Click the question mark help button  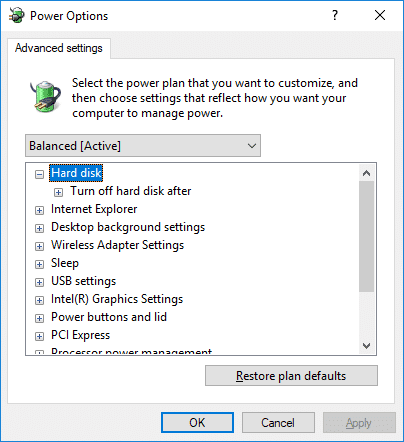tap(335, 15)
